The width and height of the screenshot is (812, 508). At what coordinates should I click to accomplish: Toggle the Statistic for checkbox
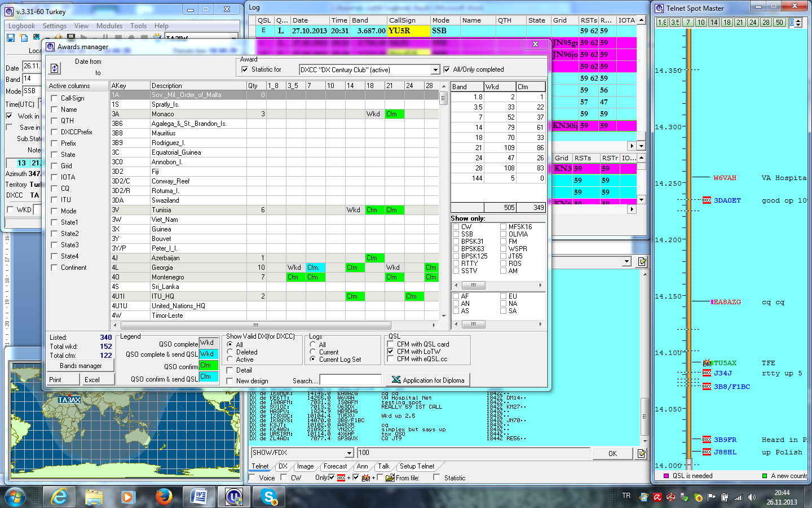click(x=245, y=69)
